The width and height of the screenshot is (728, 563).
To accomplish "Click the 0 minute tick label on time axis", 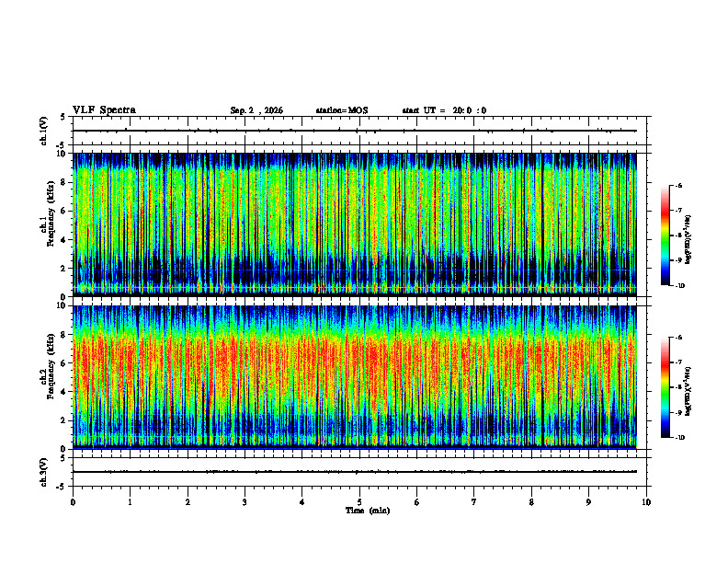I will tap(73, 502).
